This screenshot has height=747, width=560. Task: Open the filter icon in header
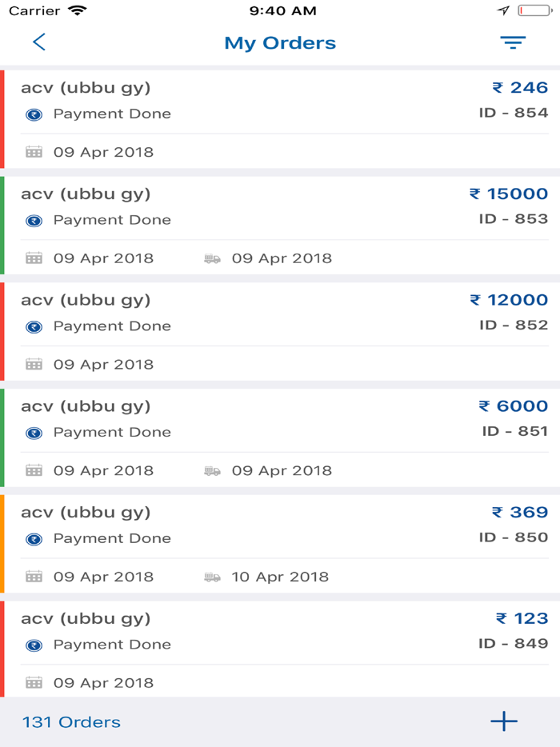pyautogui.click(x=513, y=42)
